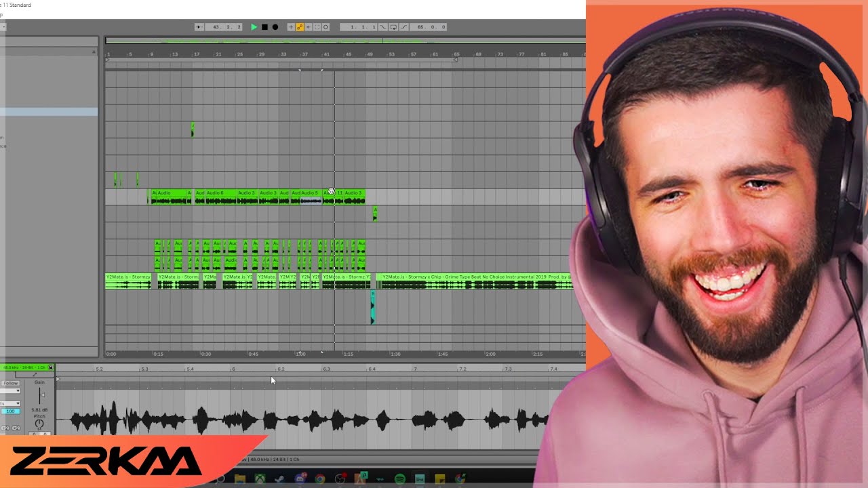Click 5.2 in the sample editor ruler
The width and height of the screenshot is (868, 488).
click(100, 369)
